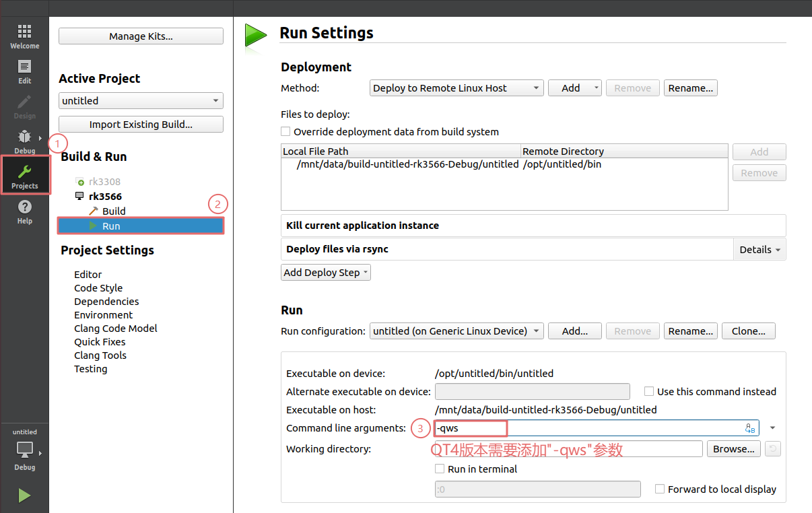This screenshot has width=812, height=513.
Task: Open Debug mode bug icon
Action: coord(24,137)
